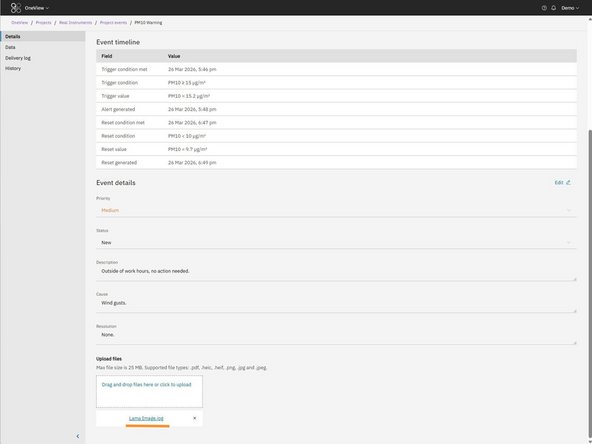The height and width of the screenshot is (444, 592).
Task: Remove the uploaded Lama Image.jpg file
Action: [194, 418]
